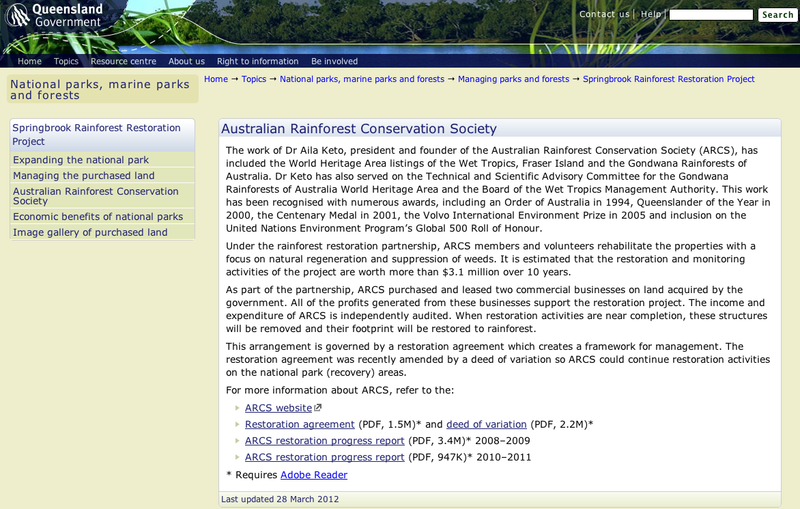Open National parks, marine parks and forests breadcrumb
Screen dimensions: 800x509
pos(362,79)
